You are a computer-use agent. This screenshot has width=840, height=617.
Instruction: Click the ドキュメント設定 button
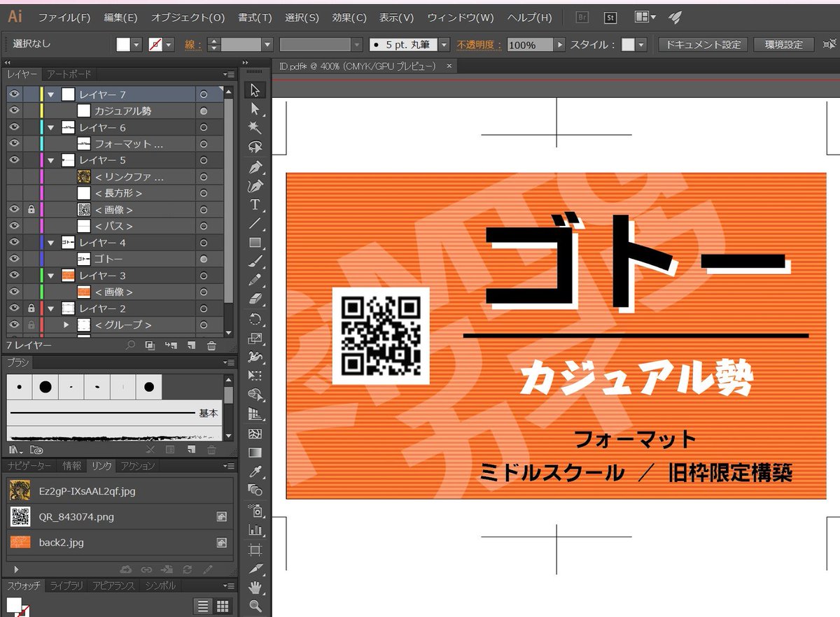(x=703, y=45)
